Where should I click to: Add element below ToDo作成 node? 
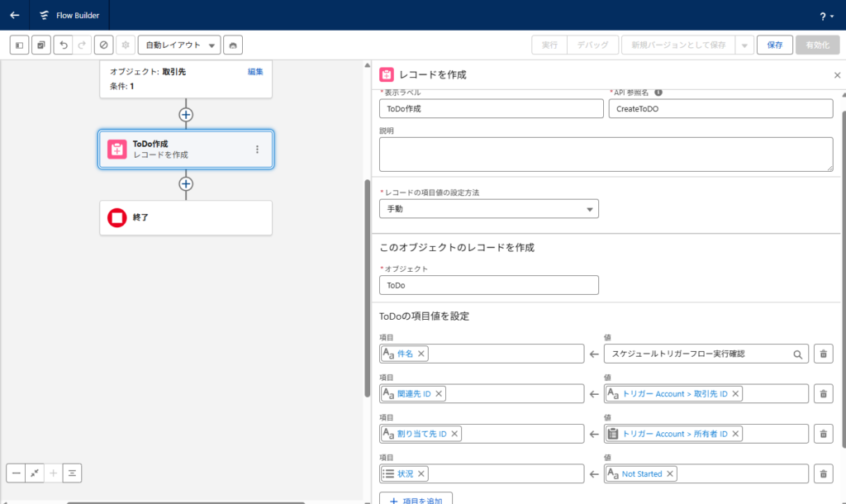(x=186, y=183)
